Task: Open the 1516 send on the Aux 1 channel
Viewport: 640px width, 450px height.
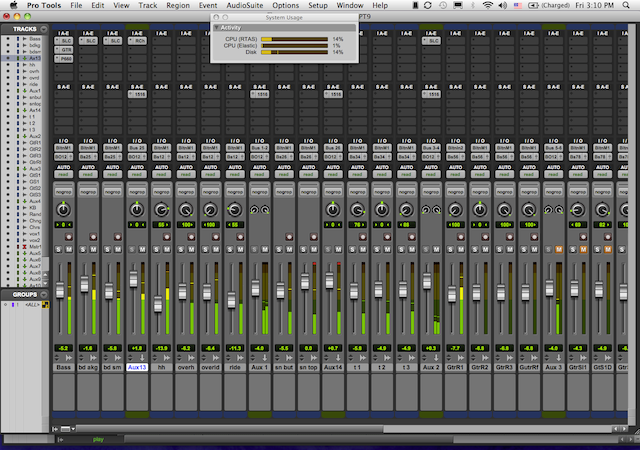Action: coord(260,94)
